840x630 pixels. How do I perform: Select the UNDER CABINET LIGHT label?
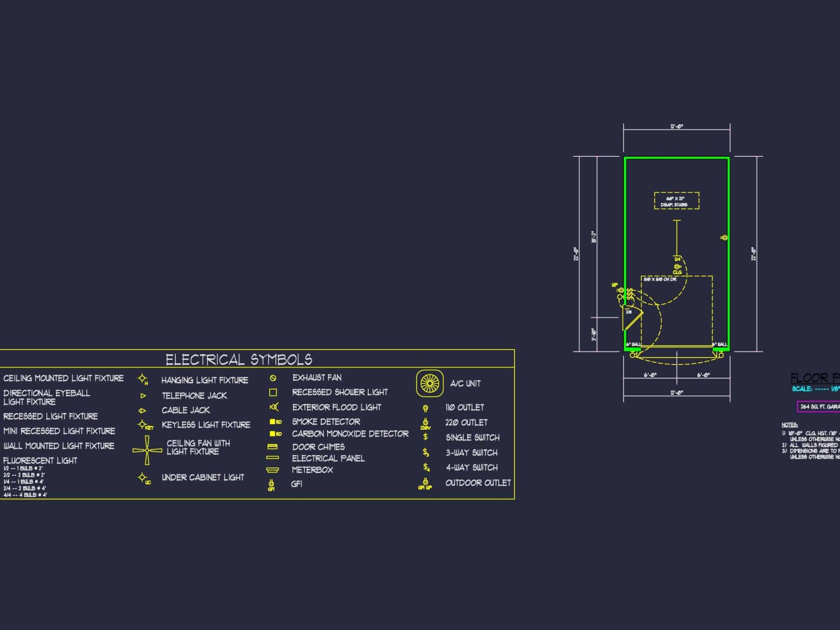coord(203,477)
